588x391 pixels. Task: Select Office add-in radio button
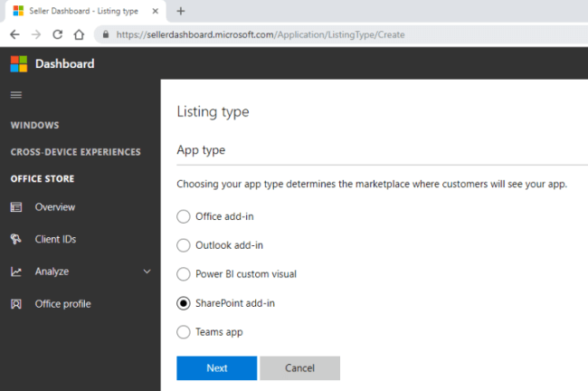[184, 216]
